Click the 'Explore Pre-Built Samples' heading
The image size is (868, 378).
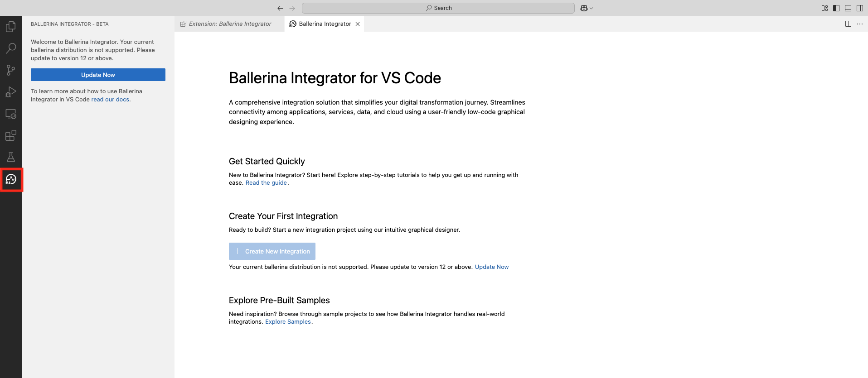click(279, 301)
